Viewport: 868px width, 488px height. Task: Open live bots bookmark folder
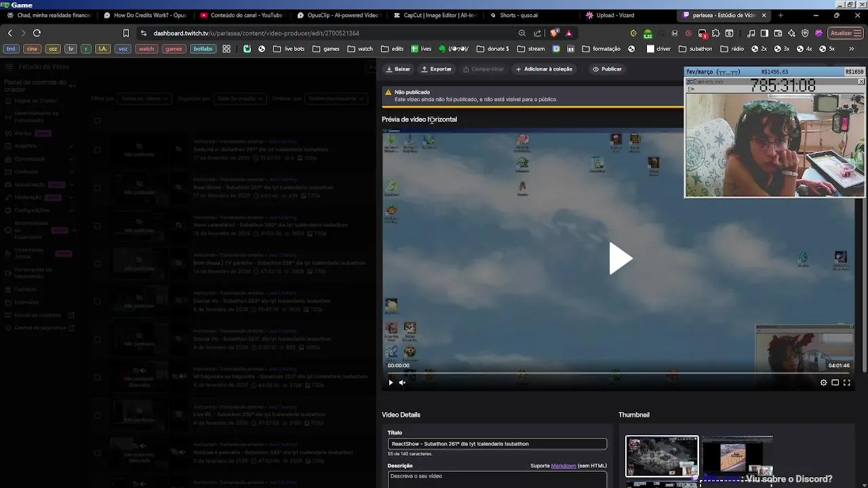(x=290, y=49)
